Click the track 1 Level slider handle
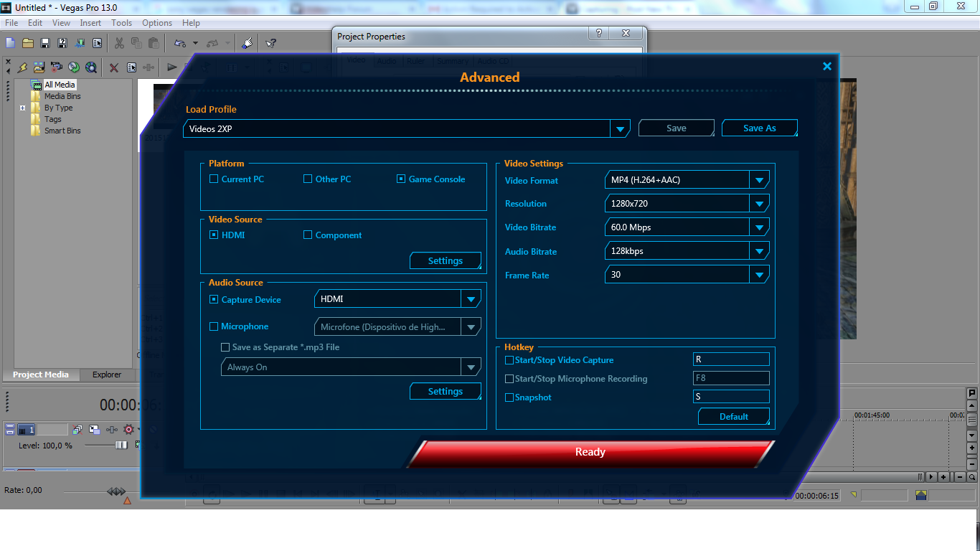The width and height of the screenshot is (980, 551). click(x=121, y=445)
